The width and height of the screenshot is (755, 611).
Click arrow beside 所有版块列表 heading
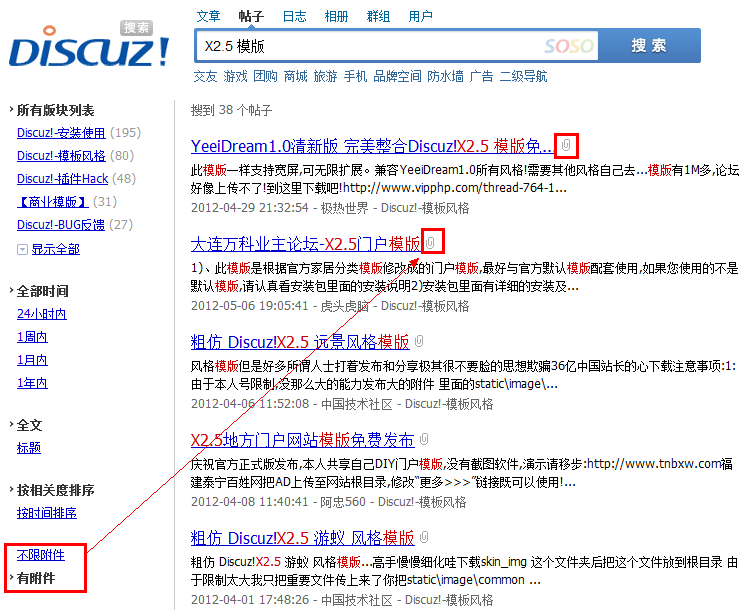point(11,110)
